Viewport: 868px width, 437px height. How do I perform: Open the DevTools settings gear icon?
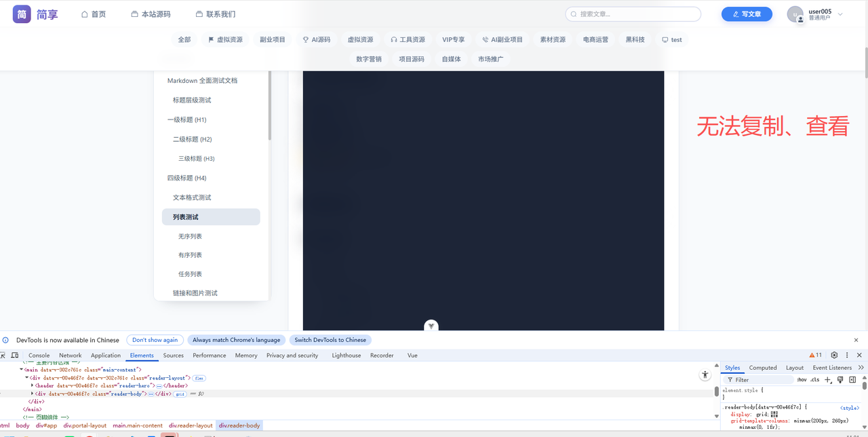tap(833, 355)
